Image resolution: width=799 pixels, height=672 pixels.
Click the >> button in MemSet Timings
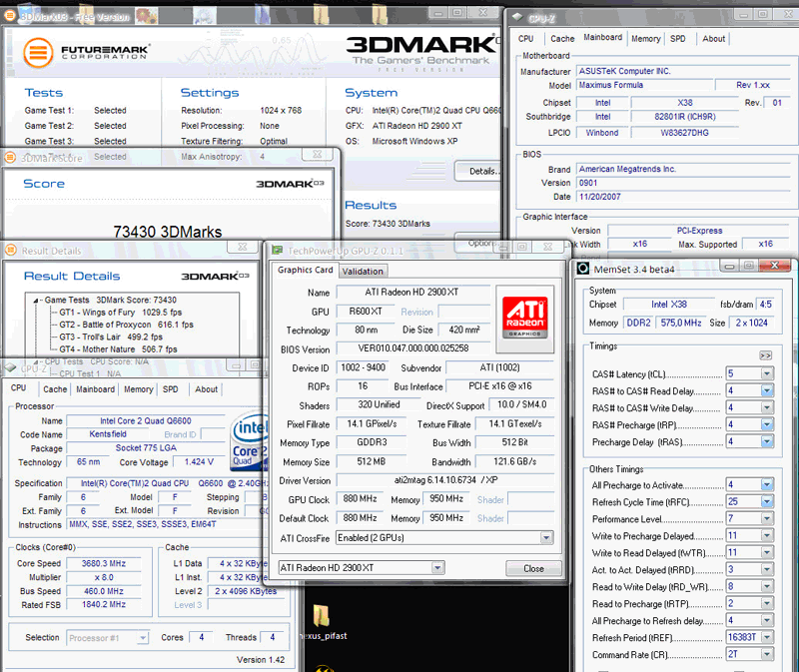click(x=765, y=355)
